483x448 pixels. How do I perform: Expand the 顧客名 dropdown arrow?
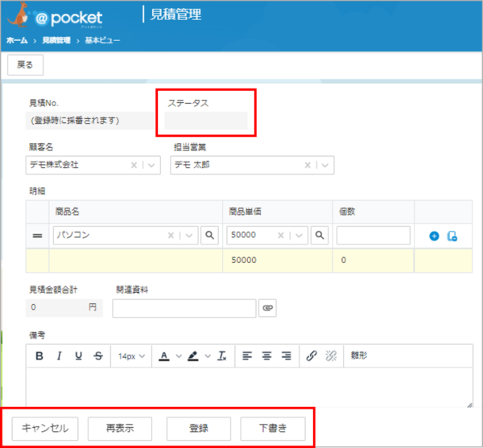pos(151,165)
